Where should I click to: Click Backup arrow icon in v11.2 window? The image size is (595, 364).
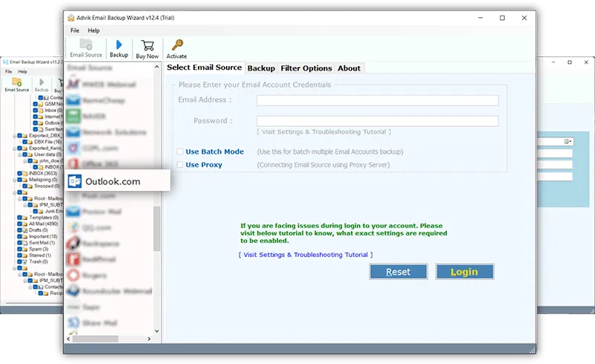(x=42, y=82)
